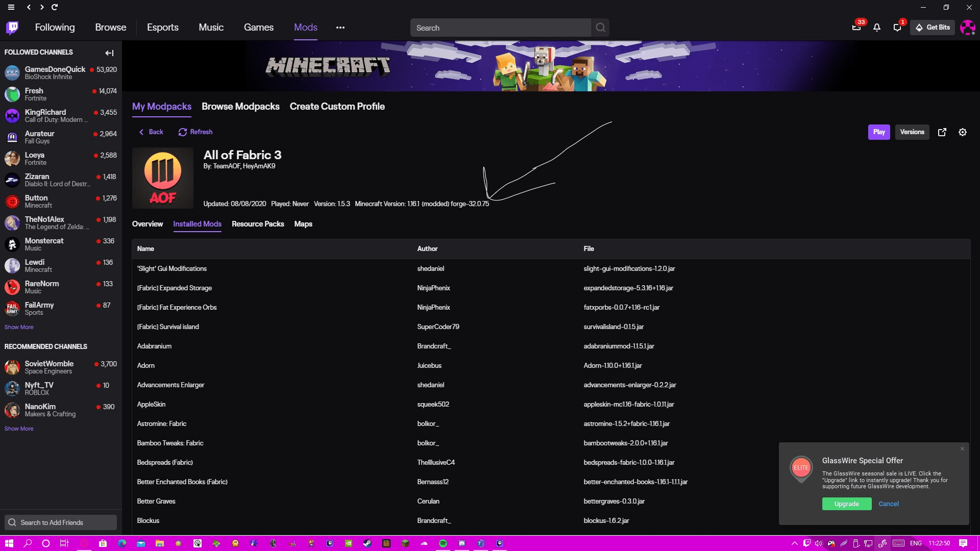Click the search magnifier button
980x551 pixels.
pyautogui.click(x=601, y=28)
